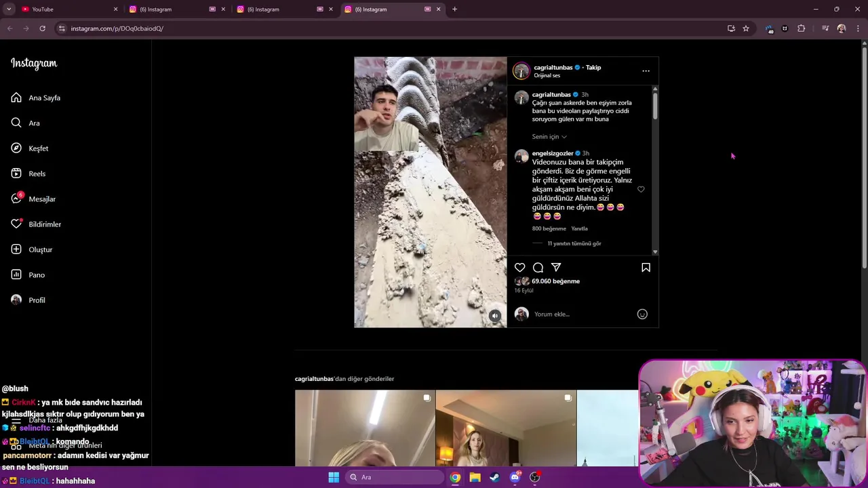Click Takip to follow cagrialtunbas

tap(593, 68)
